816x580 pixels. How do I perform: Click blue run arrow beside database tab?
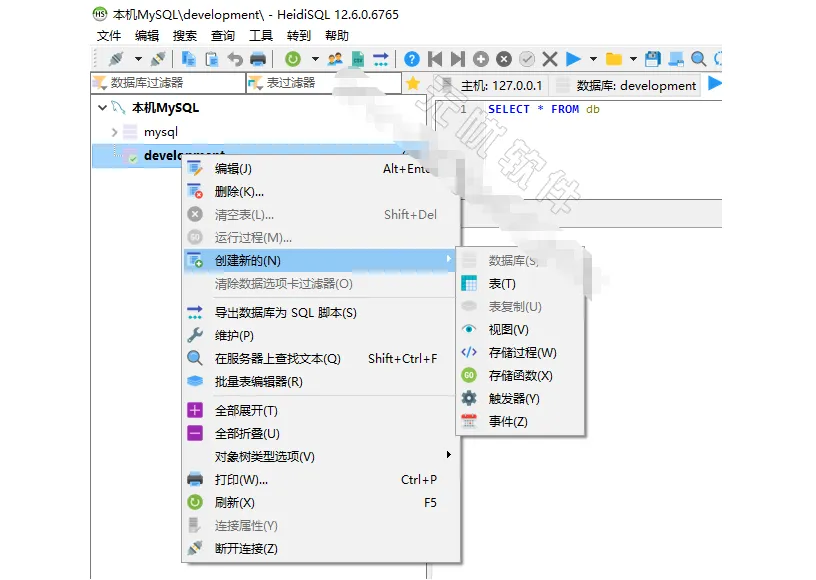coord(715,83)
